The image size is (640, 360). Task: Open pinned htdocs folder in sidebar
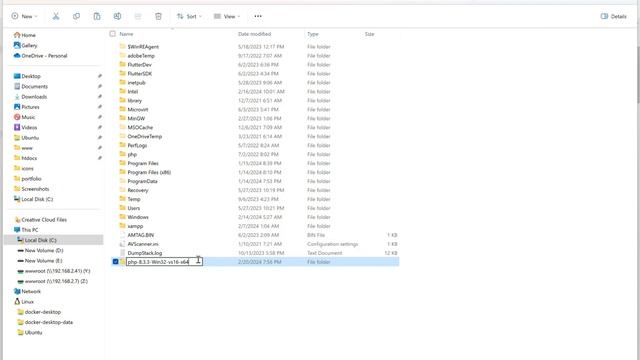pyautogui.click(x=25, y=158)
